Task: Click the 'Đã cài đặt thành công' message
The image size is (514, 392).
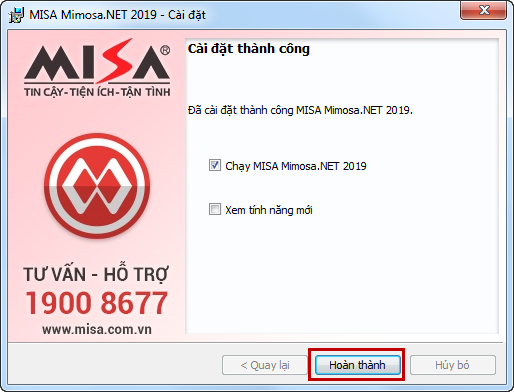Action: coord(300,110)
